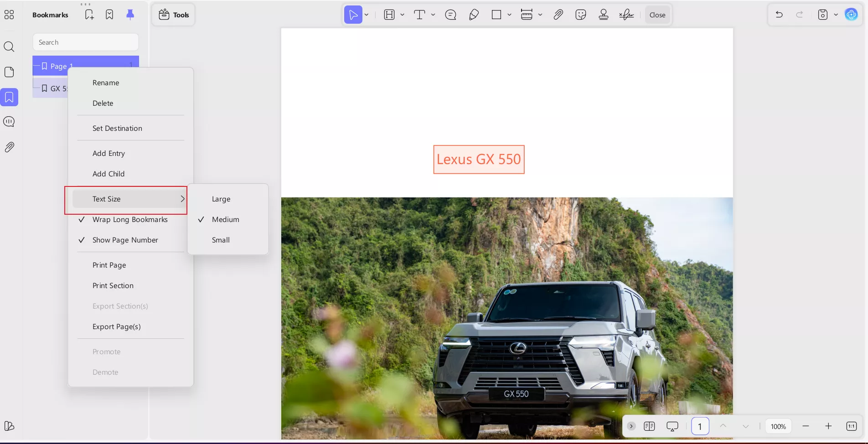Click the highlighted bookmark panel icon in the sidebar
868x444 pixels.
9,97
